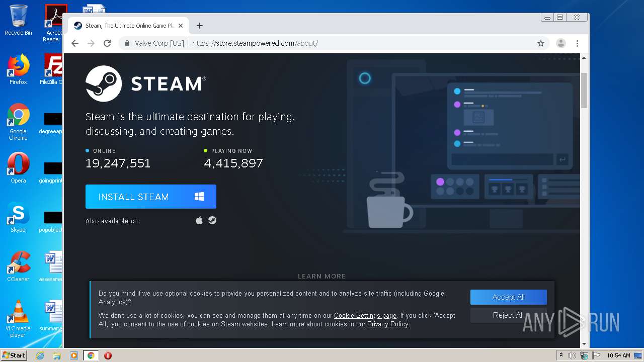
Task: Click the Install Steam button
Action: [151, 197]
